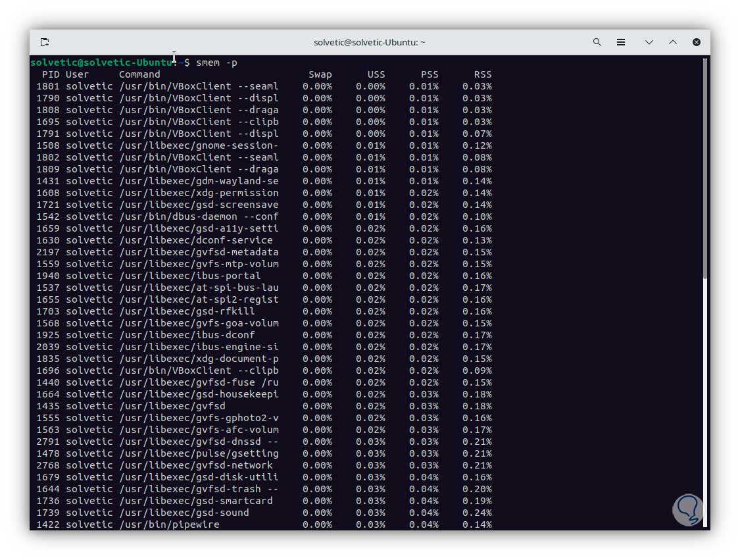Click PID 1802 in the list

coord(48,157)
